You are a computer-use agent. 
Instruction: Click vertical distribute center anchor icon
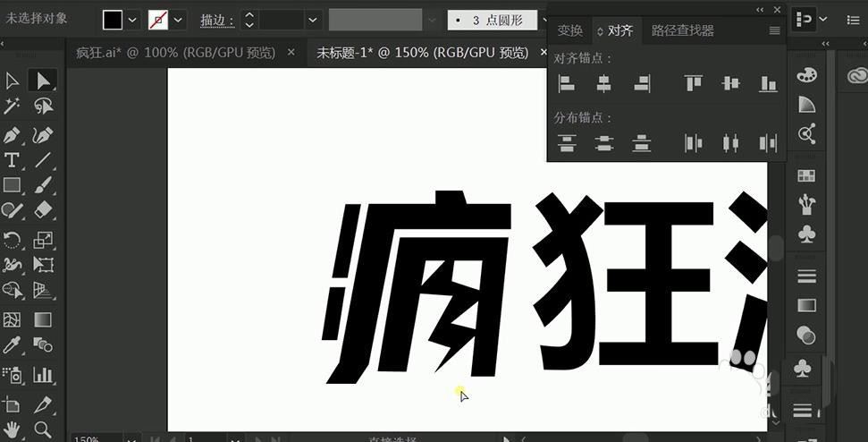pyautogui.click(x=604, y=143)
